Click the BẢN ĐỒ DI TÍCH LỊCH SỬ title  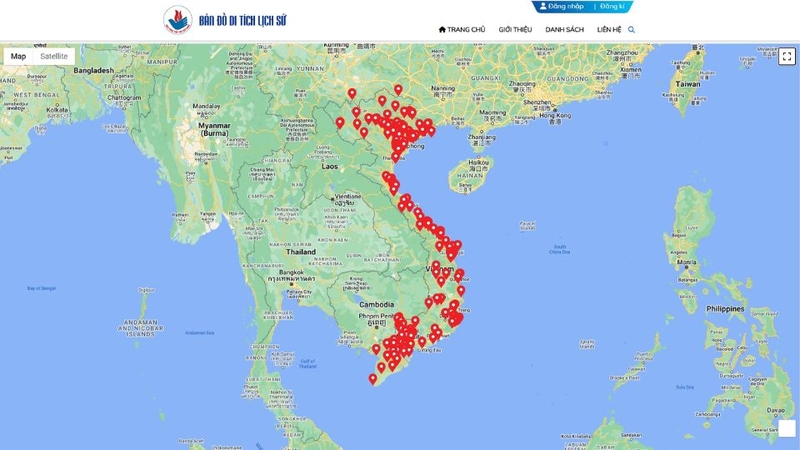pos(242,20)
